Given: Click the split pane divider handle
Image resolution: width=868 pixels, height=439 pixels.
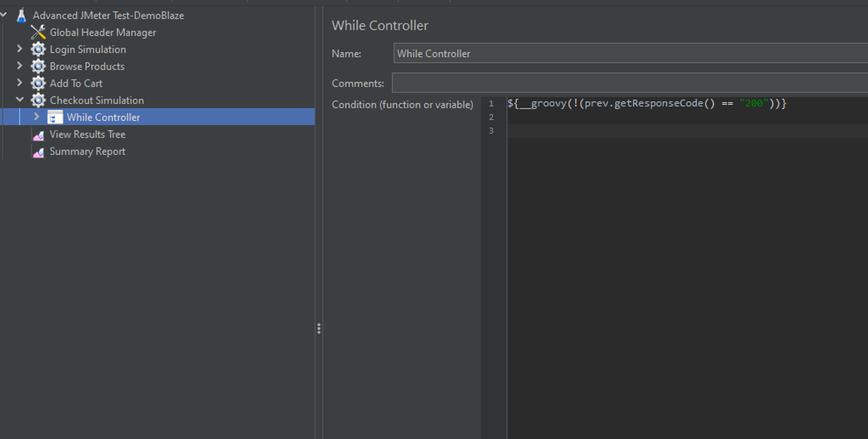Looking at the screenshot, I should (x=319, y=329).
